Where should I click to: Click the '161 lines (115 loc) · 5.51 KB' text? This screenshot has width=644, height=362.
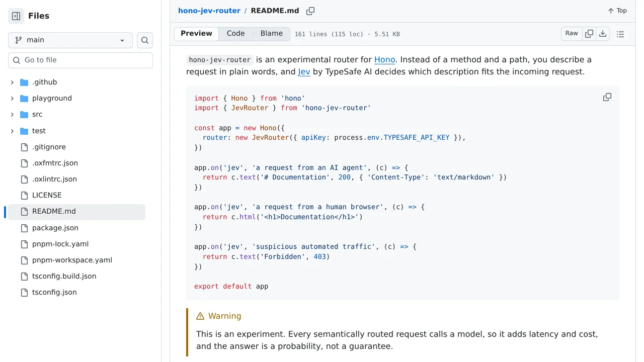(x=347, y=34)
